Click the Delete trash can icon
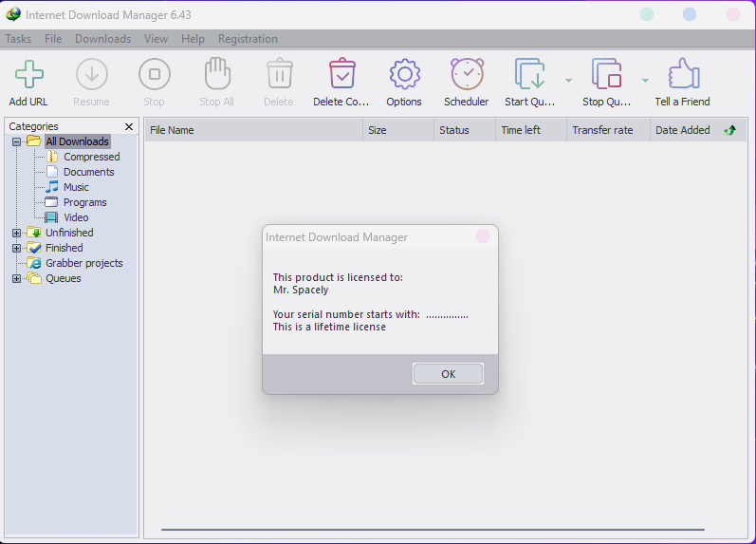756x544 pixels. click(x=280, y=73)
